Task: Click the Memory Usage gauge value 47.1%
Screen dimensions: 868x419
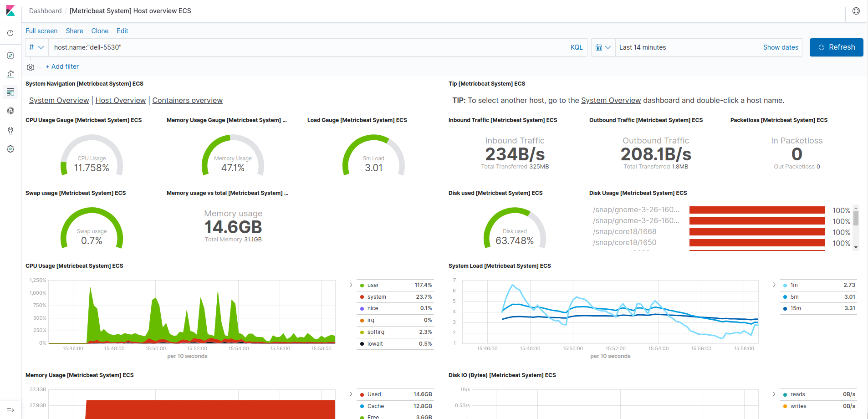Action: (233, 168)
